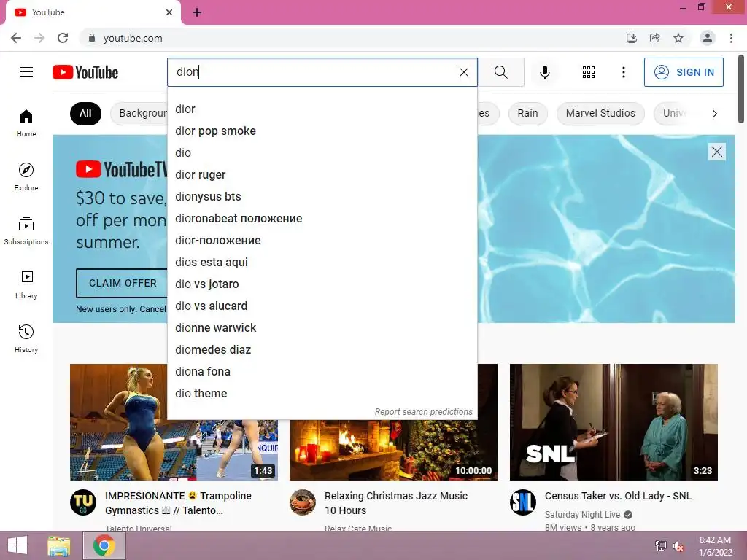Select the Rain filter chip

[527, 113]
